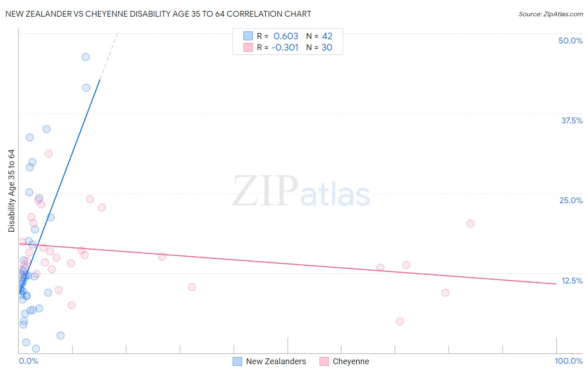588x373 pixels.
Task: Click the rightmost pink point near 20%
Action: point(470,224)
